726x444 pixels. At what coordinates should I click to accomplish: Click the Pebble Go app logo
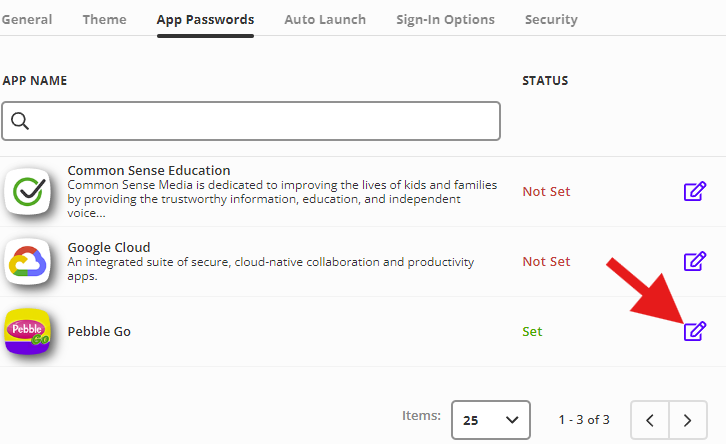click(27, 332)
